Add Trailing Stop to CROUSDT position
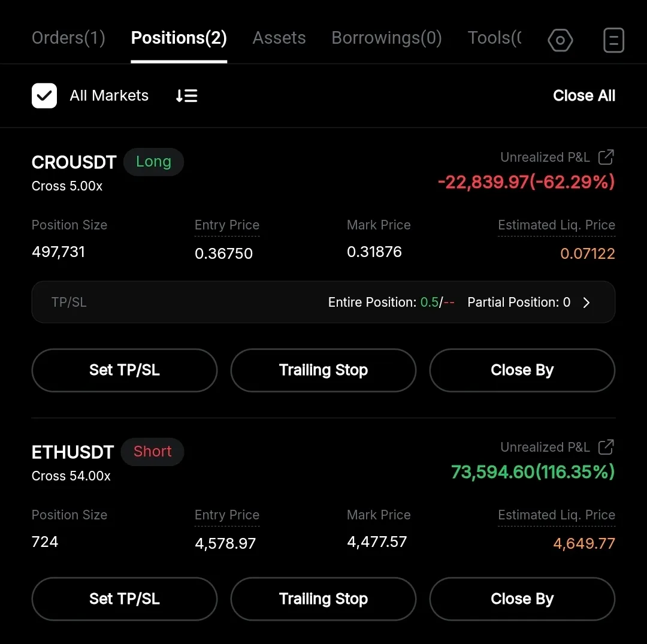 (323, 370)
